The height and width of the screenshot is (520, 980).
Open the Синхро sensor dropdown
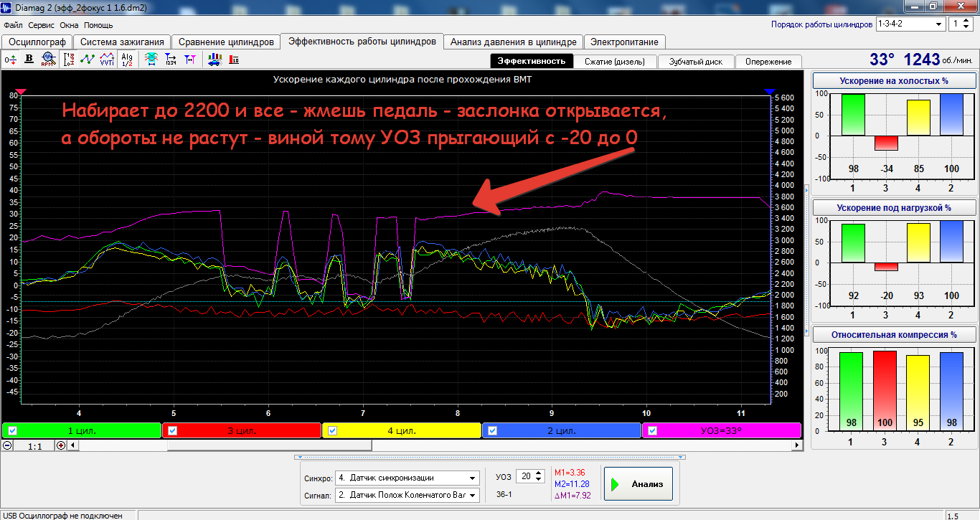(407, 478)
